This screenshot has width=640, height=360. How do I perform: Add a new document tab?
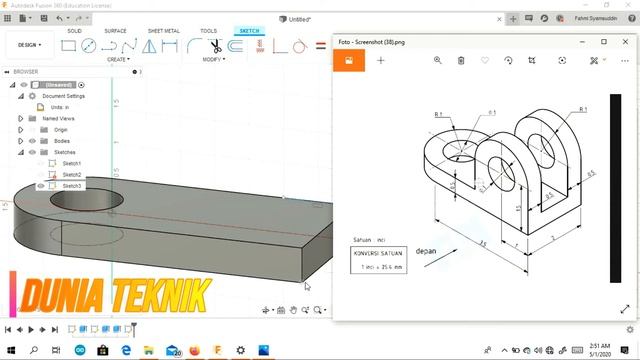coord(513,19)
